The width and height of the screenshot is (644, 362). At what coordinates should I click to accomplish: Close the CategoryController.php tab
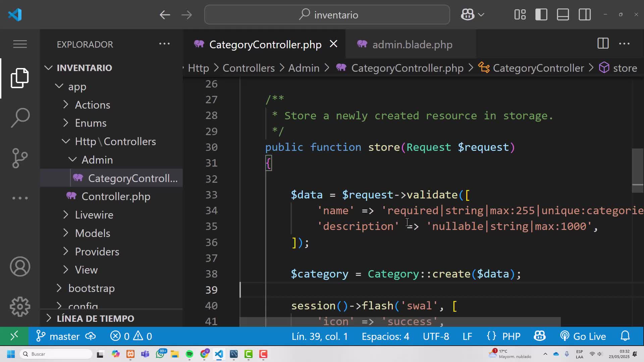[x=333, y=44]
